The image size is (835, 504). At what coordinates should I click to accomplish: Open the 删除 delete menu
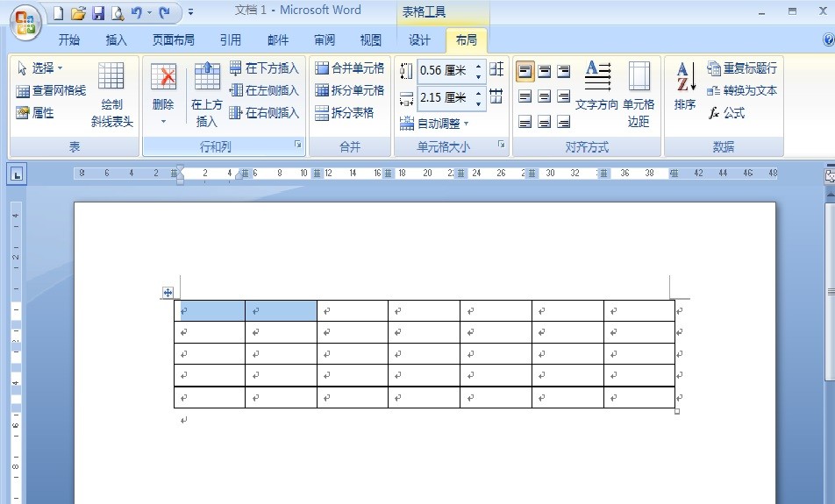(163, 95)
